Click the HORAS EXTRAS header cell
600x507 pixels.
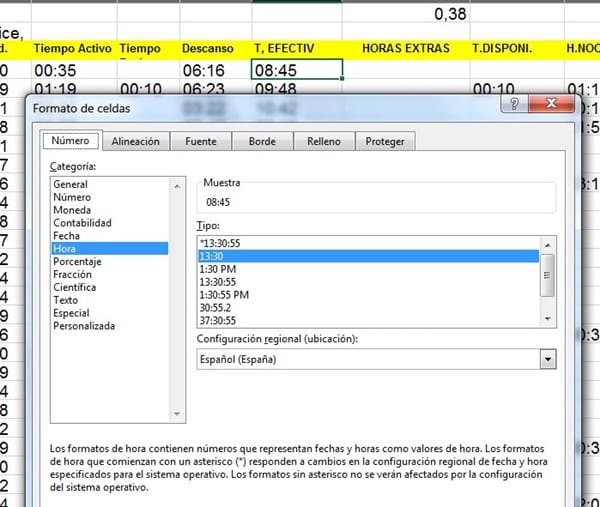[406, 49]
